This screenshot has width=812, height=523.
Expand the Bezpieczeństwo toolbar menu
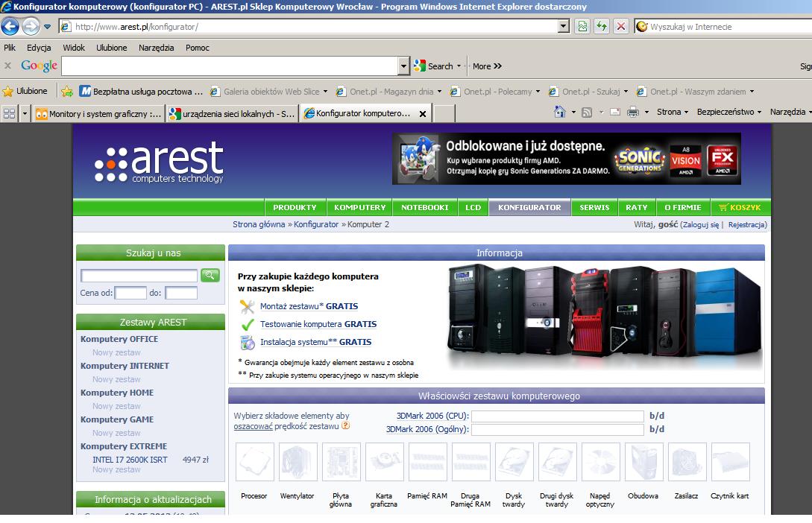click(728, 112)
